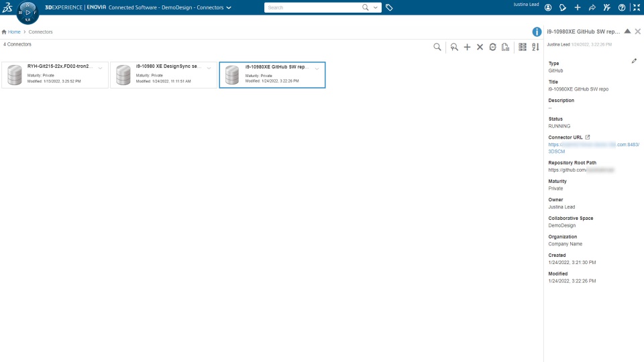Image resolution: width=644 pixels, height=362 pixels.
Task: Switch the view with grid icon
Action: coord(523,47)
